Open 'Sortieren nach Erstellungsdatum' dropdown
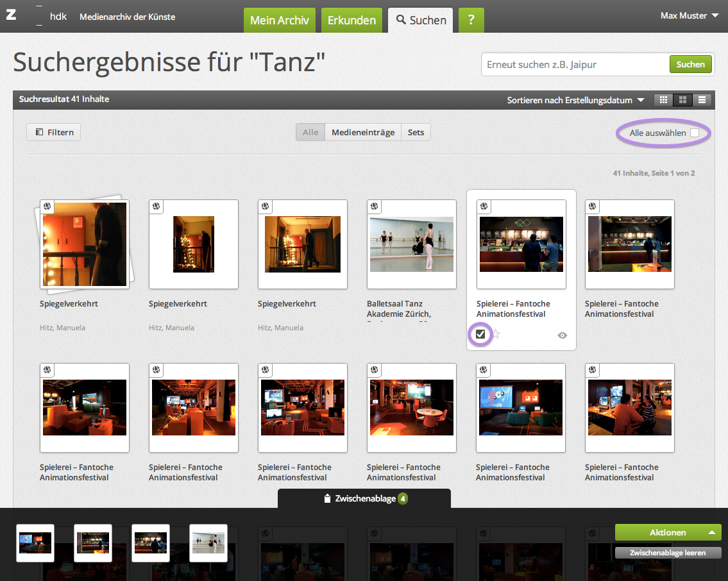The width and height of the screenshot is (728, 581). (x=575, y=101)
